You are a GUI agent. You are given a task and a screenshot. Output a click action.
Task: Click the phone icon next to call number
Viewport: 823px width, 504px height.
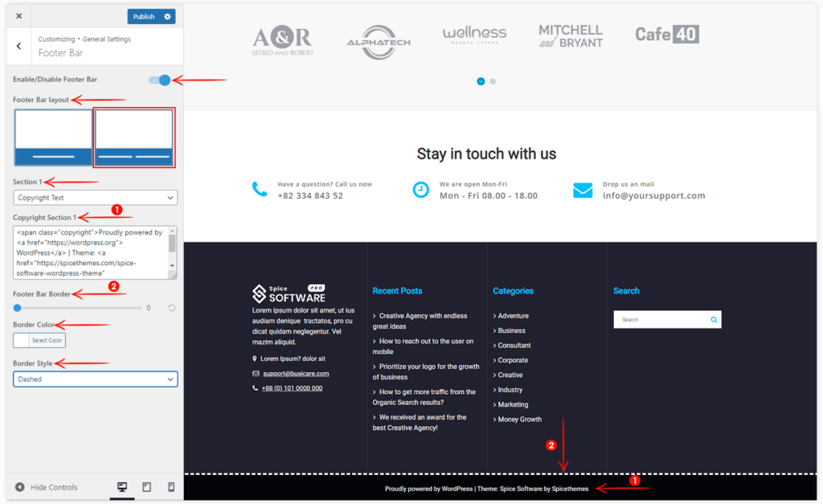coord(259,187)
